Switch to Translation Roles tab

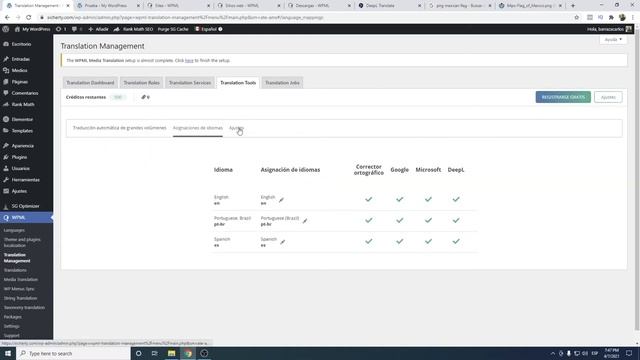pos(142,83)
